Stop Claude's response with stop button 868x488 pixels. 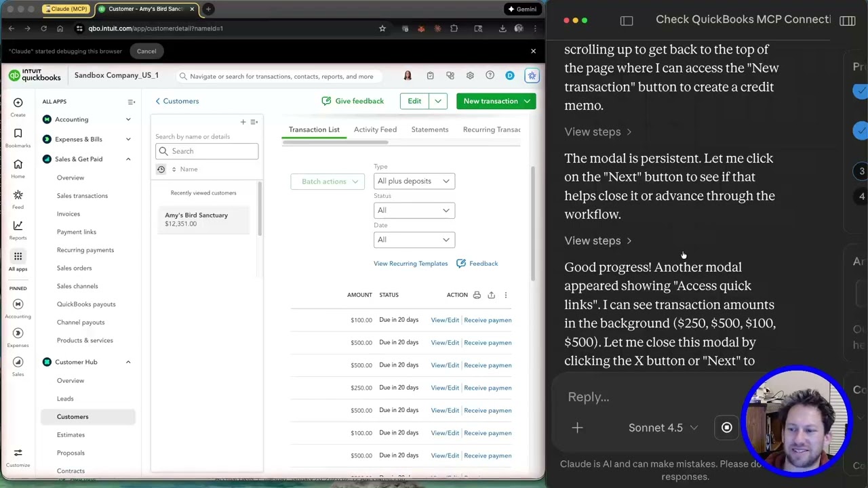tap(726, 428)
